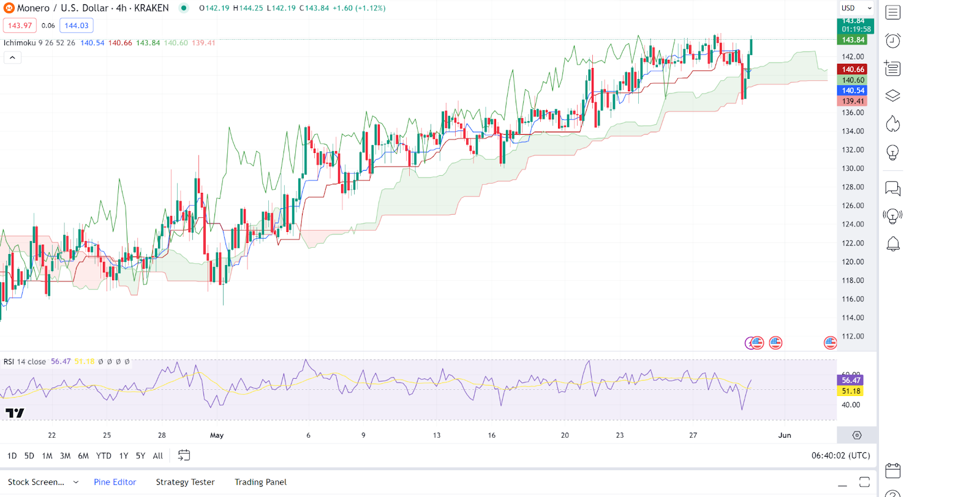This screenshot has width=980, height=497.
Task: Click the purple RSI 56.47 value label
Action: [850, 380]
